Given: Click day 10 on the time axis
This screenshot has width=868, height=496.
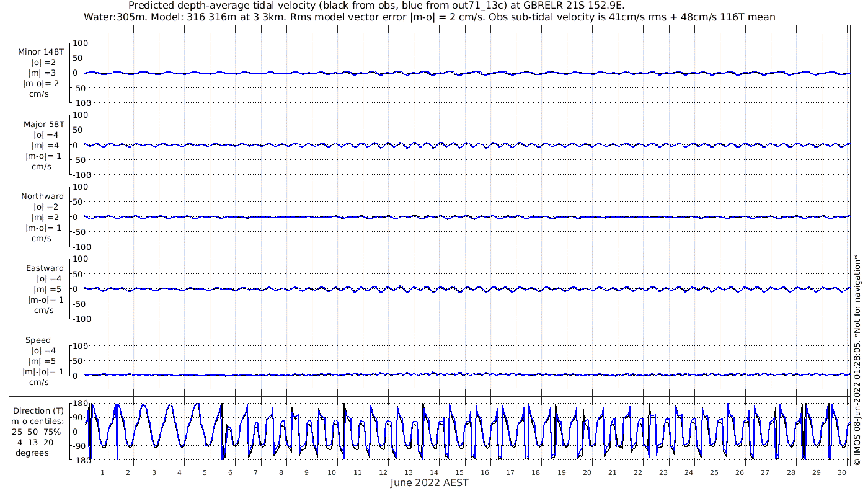Looking at the screenshot, I should pyautogui.click(x=332, y=472).
